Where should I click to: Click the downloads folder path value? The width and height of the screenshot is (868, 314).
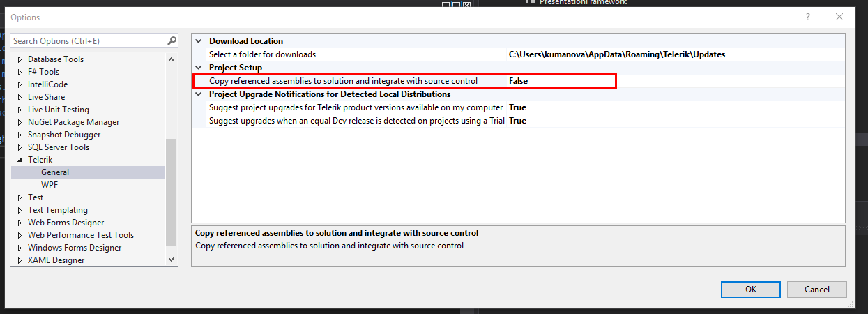click(616, 54)
